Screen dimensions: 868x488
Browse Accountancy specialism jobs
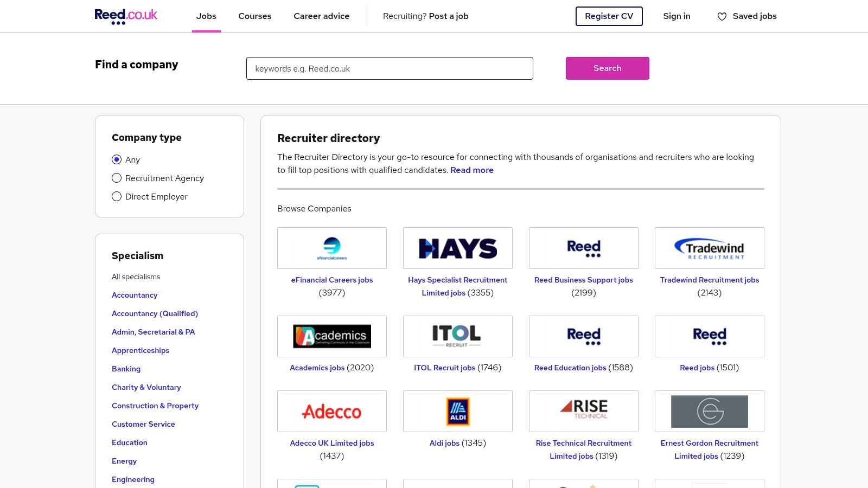click(x=135, y=295)
